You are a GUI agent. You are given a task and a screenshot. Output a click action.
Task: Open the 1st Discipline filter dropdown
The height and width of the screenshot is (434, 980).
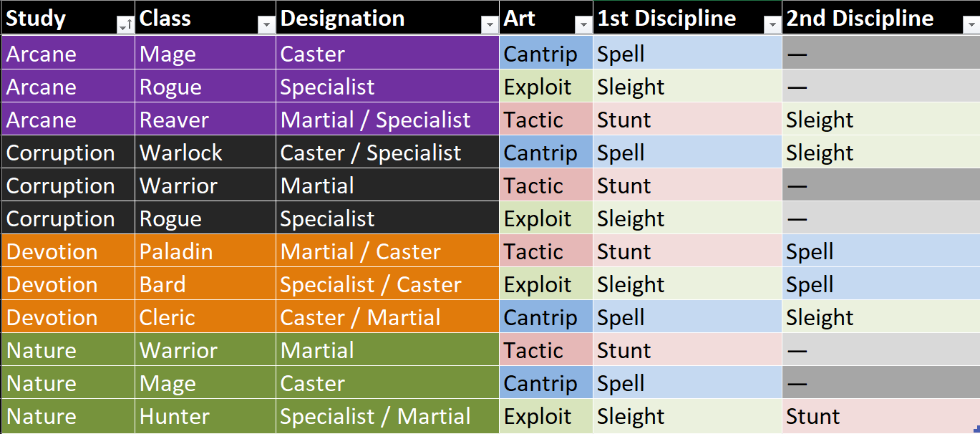[772, 25]
